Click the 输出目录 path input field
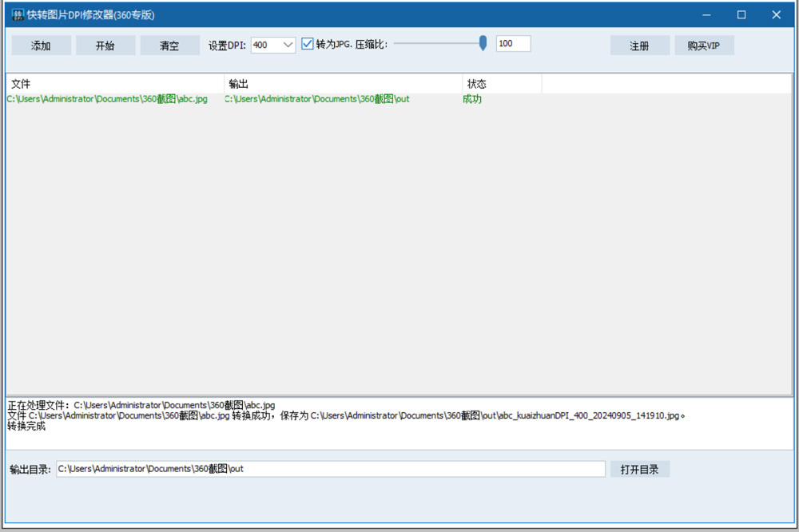 pos(331,469)
